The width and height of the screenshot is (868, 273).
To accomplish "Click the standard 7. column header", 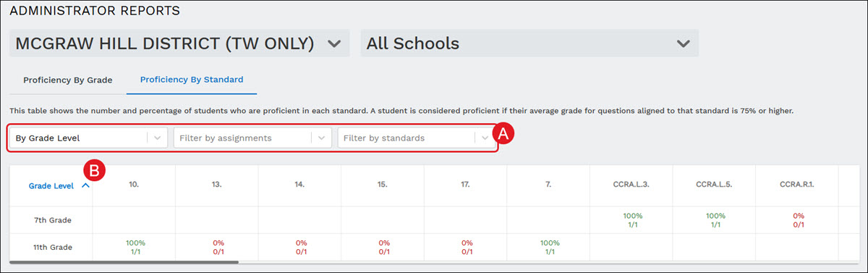I will [x=548, y=185].
